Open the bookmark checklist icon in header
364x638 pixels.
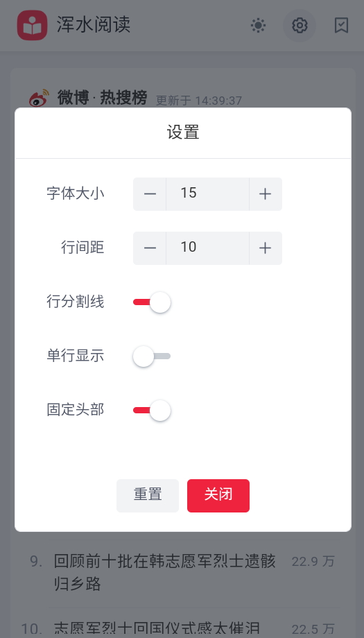click(341, 26)
